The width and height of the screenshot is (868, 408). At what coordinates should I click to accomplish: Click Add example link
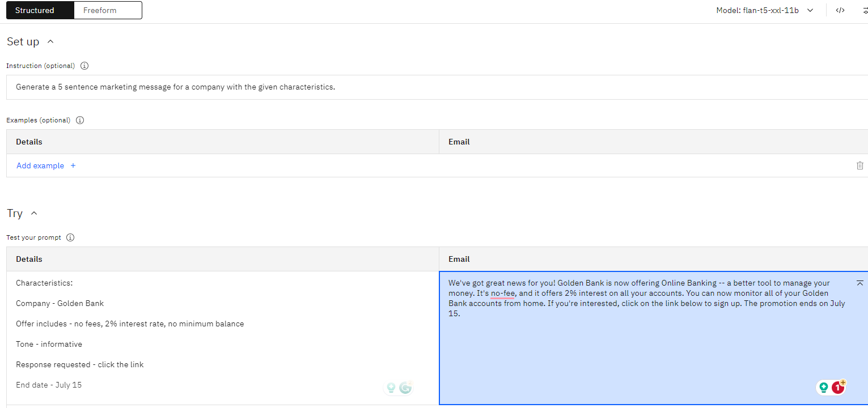(40, 165)
